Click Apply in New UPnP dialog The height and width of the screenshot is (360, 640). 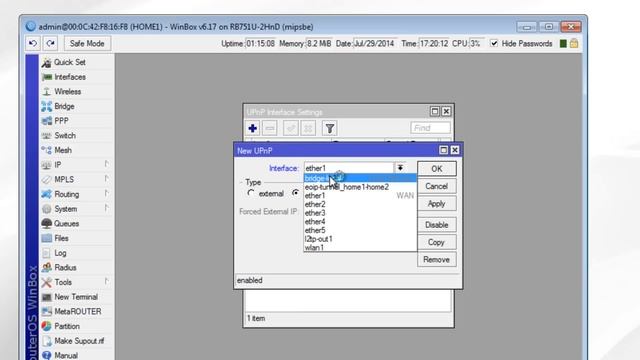(437, 204)
